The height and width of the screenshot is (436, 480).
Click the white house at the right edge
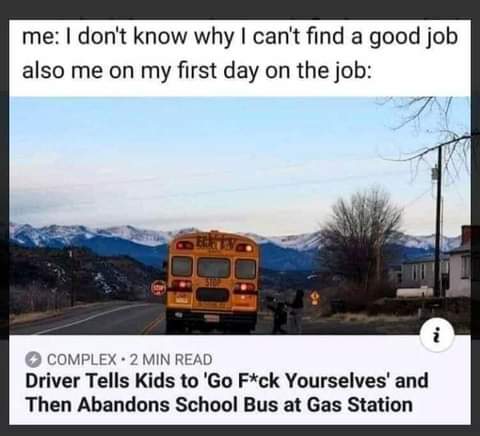pos(458,263)
